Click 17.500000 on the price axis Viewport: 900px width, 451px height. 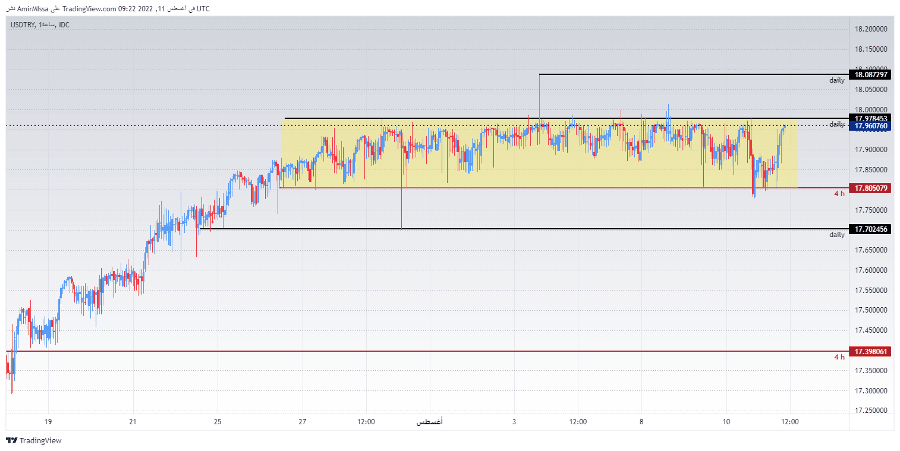click(x=872, y=310)
